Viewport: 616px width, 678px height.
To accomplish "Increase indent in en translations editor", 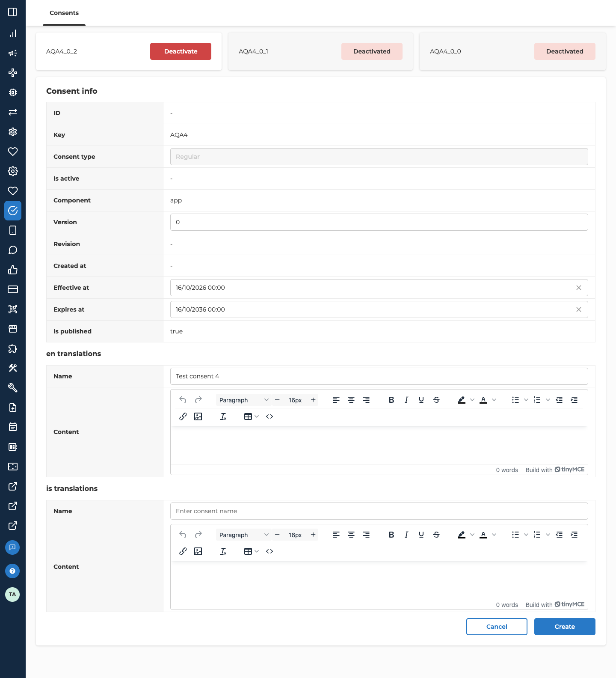I will (x=574, y=400).
